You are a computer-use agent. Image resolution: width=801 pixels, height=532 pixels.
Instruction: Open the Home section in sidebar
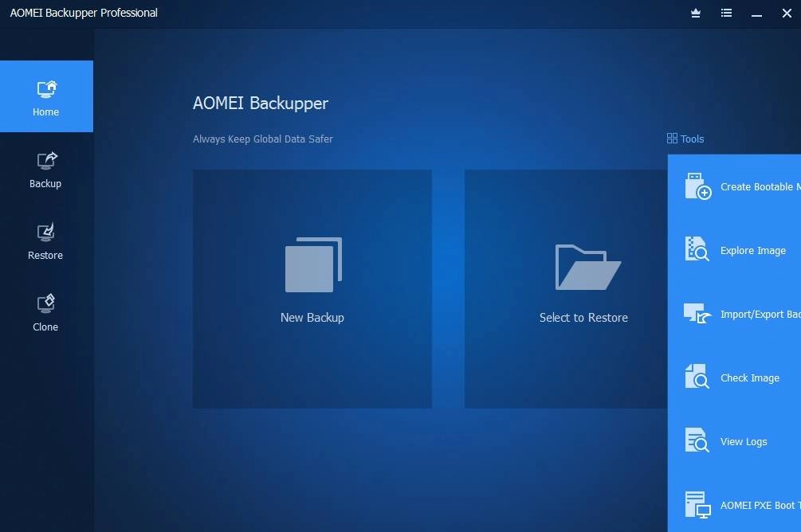coord(46,96)
